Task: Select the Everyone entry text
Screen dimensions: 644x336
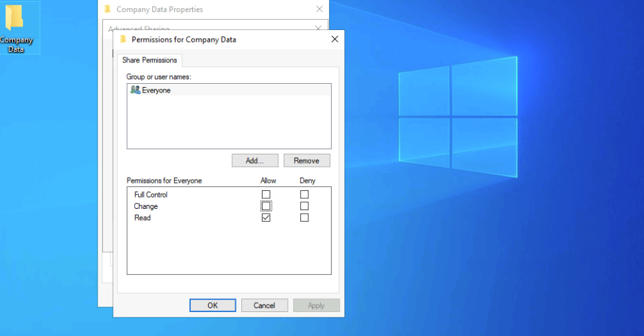Action: (156, 90)
